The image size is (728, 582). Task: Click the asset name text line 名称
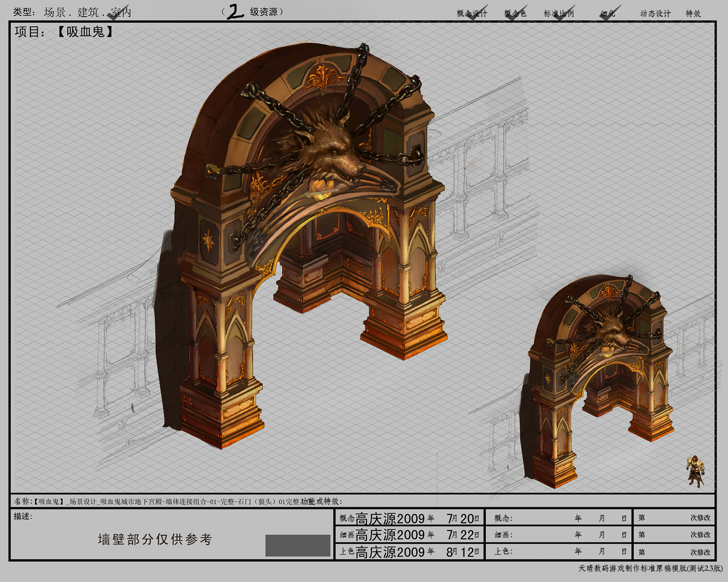157,501
